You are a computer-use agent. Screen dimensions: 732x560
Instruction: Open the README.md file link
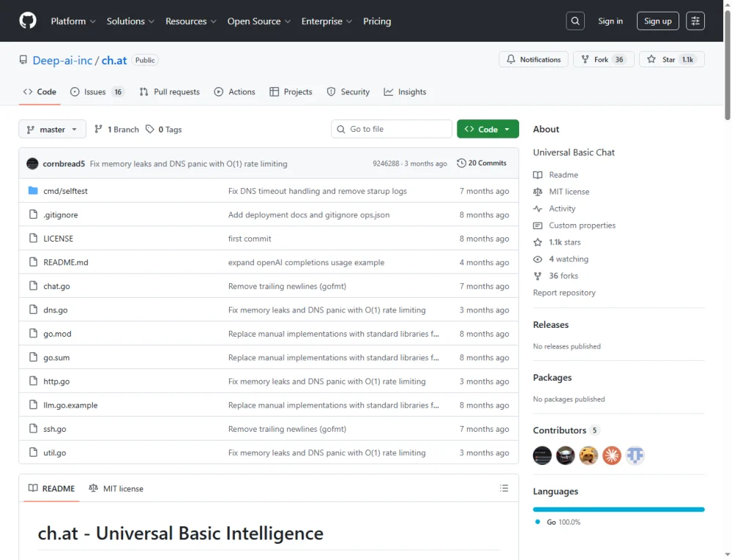pos(66,262)
